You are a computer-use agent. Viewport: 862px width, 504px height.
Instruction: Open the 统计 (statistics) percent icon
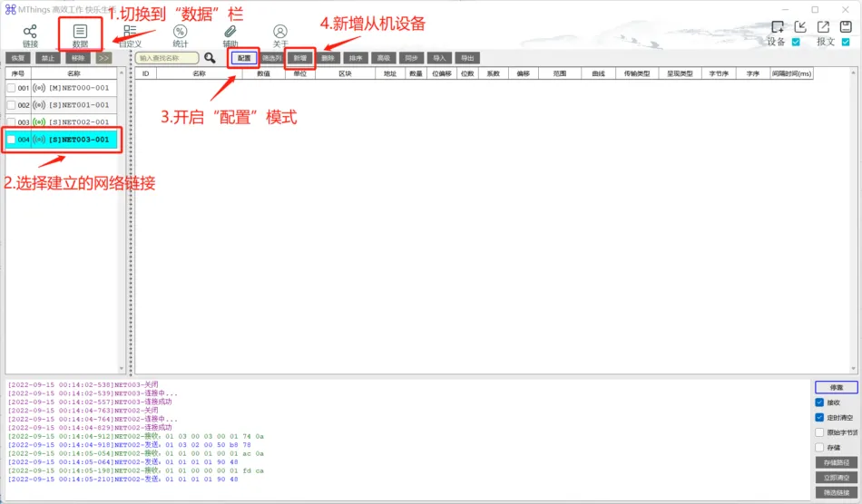(180, 32)
